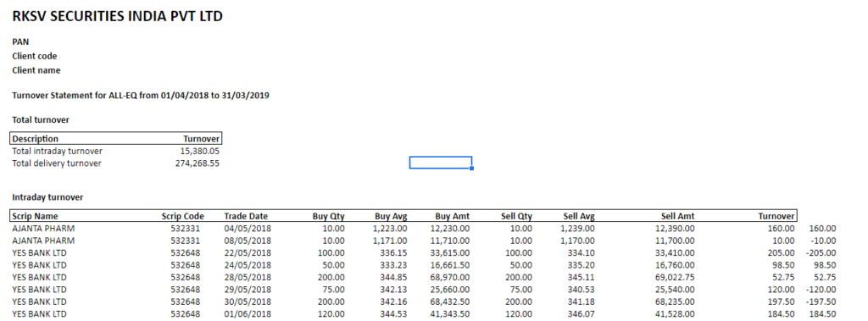Click the Turnover Statement for ALL-EQ heading
Image resolution: width=868 pixels, height=321 pixels.
click(141, 95)
